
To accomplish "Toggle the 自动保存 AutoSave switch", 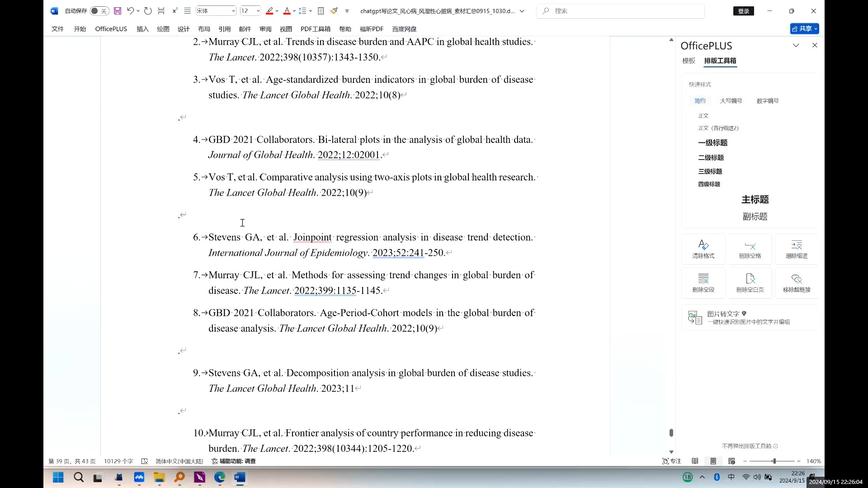I will (x=99, y=11).
